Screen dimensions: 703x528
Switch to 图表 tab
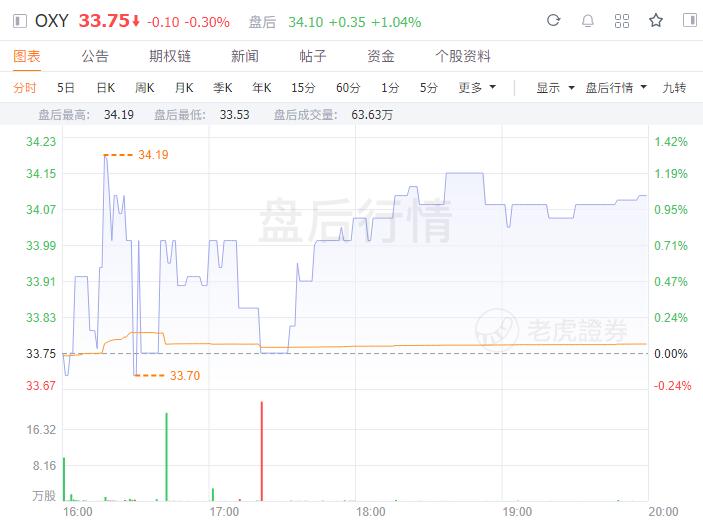[27, 56]
